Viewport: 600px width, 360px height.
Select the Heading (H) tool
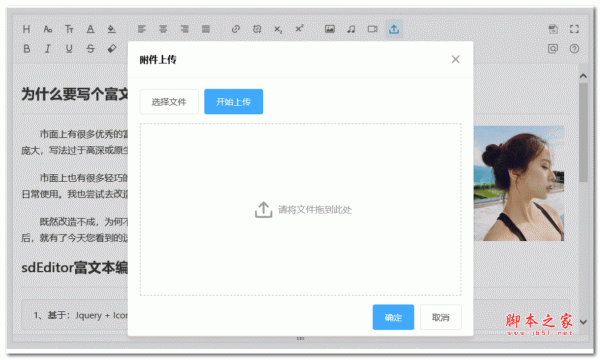coord(26,29)
